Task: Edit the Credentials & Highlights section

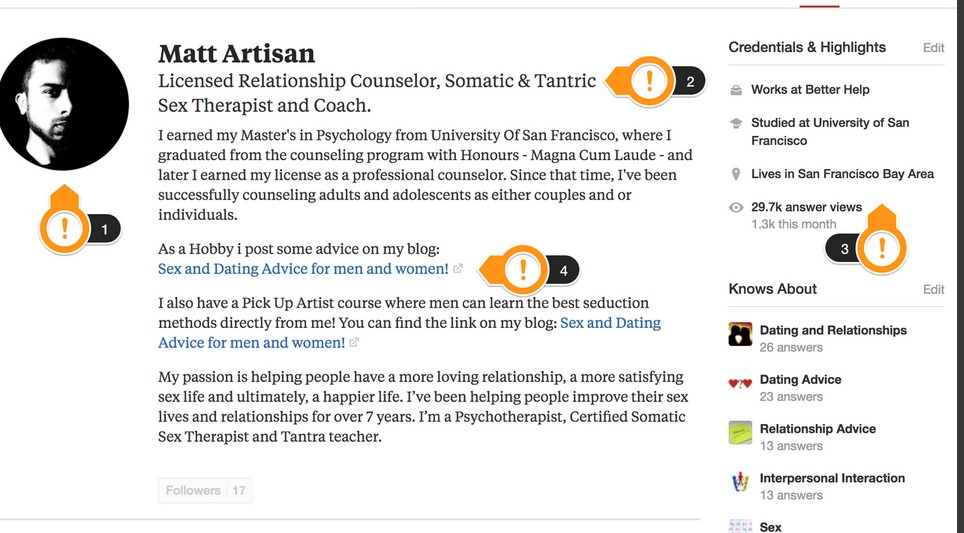Action: (933, 48)
